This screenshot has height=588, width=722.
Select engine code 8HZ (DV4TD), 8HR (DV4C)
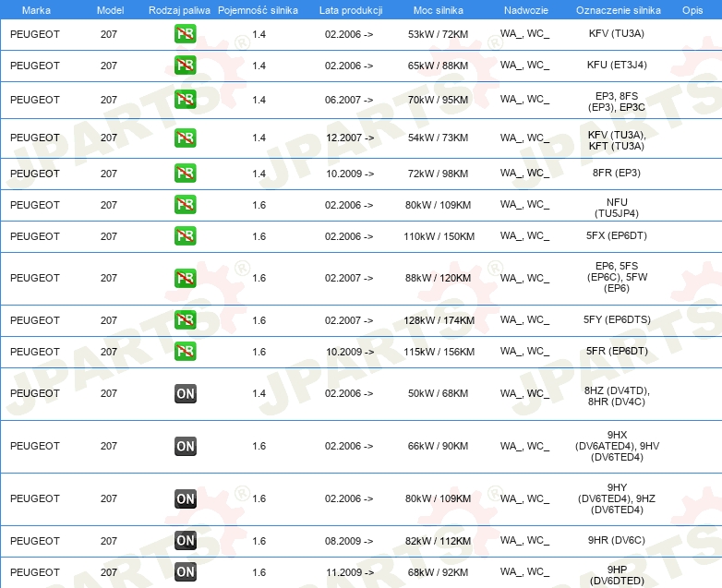pos(617,396)
